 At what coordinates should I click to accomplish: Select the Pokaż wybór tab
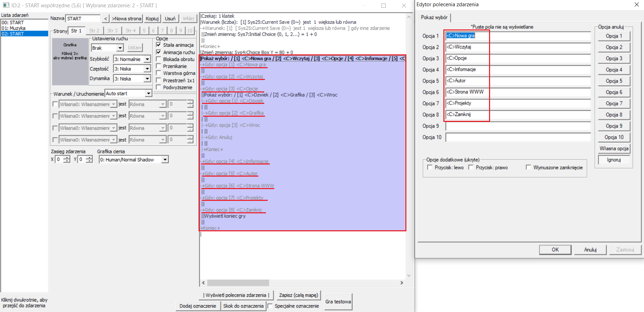click(x=434, y=17)
